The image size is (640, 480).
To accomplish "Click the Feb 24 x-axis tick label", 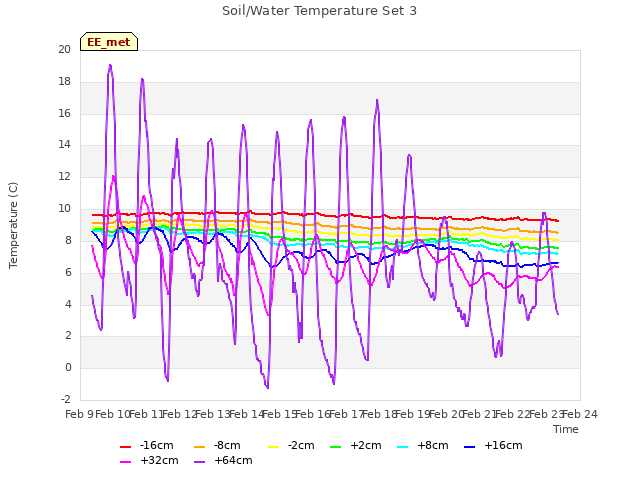I will coord(580,414).
